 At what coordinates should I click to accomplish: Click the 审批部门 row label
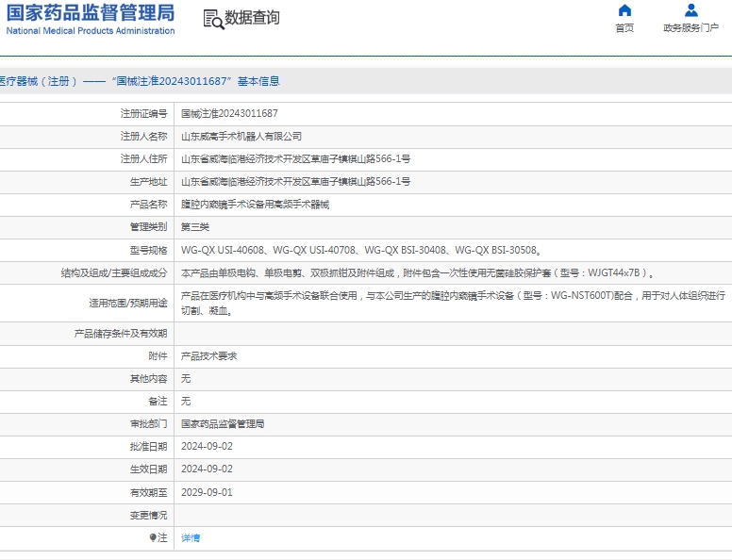pyautogui.click(x=148, y=423)
